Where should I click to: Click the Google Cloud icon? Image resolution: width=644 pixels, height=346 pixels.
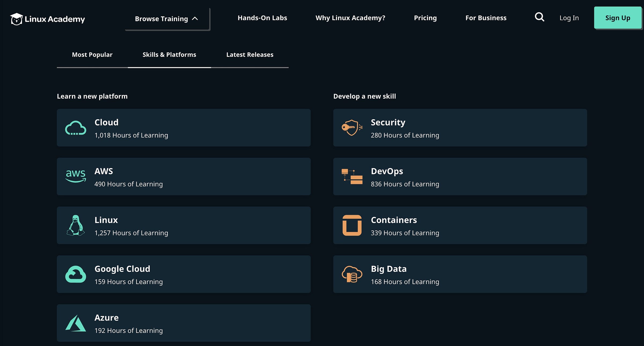[76, 274]
